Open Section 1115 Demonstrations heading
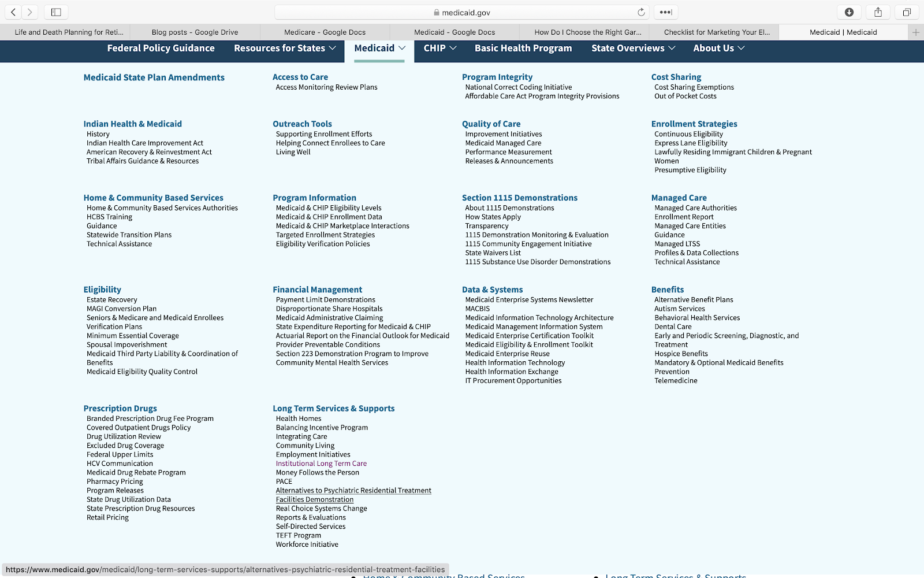The height and width of the screenshot is (578, 924). click(x=520, y=198)
